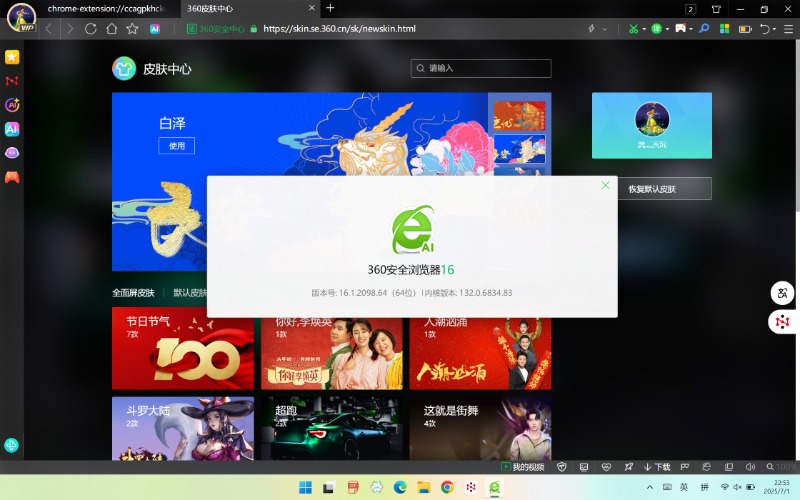Open 我的视频 in status bar

(x=523, y=467)
